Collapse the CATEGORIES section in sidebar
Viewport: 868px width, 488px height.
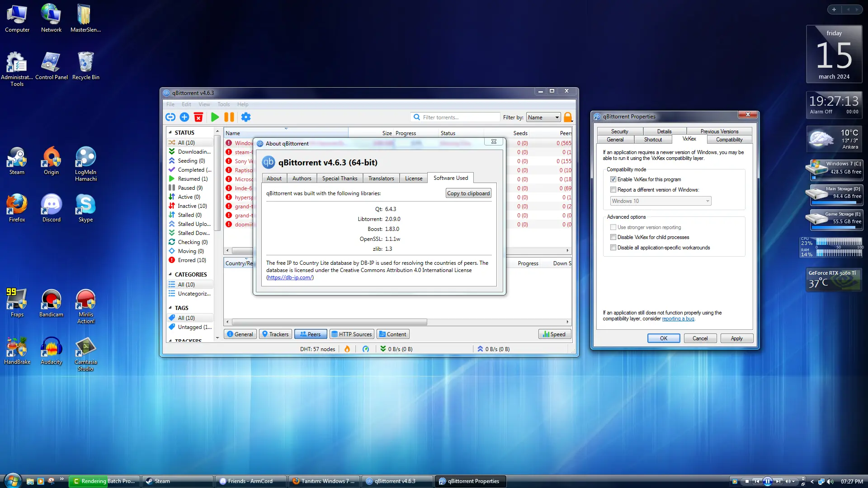coord(170,274)
